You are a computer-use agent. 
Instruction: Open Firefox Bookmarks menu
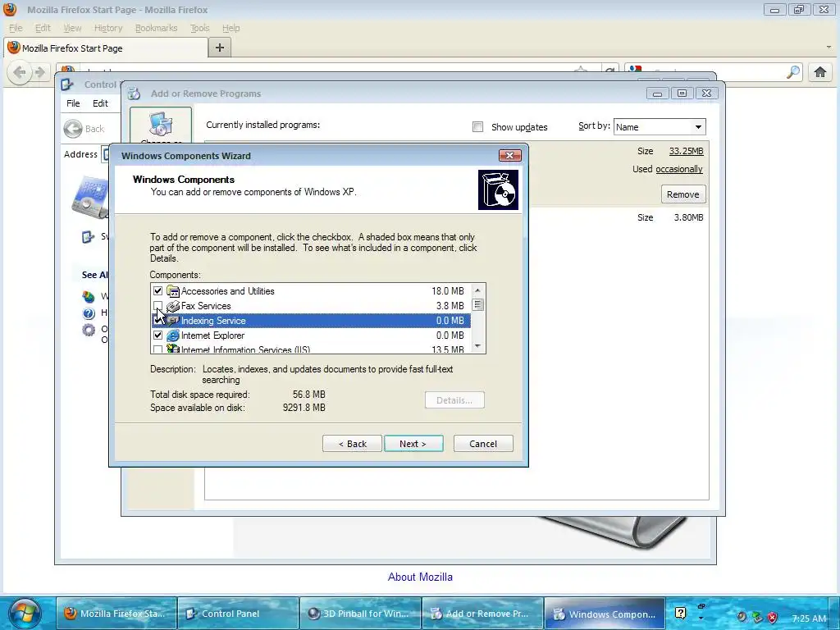(x=156, y=28)
